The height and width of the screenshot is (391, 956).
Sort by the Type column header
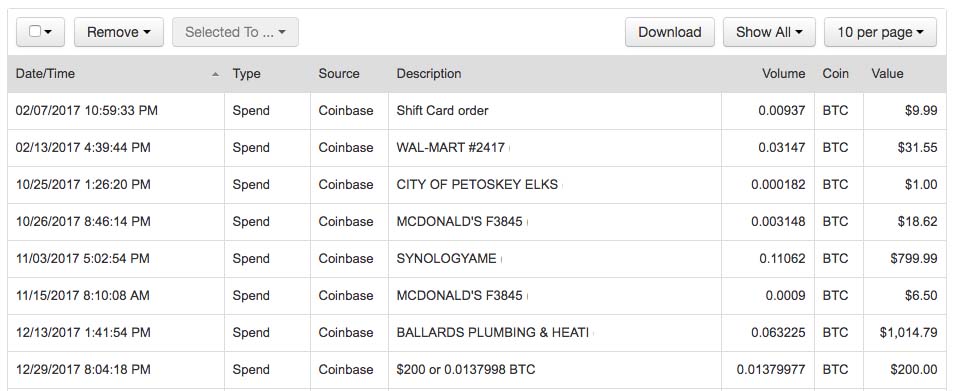coord(246,74)
